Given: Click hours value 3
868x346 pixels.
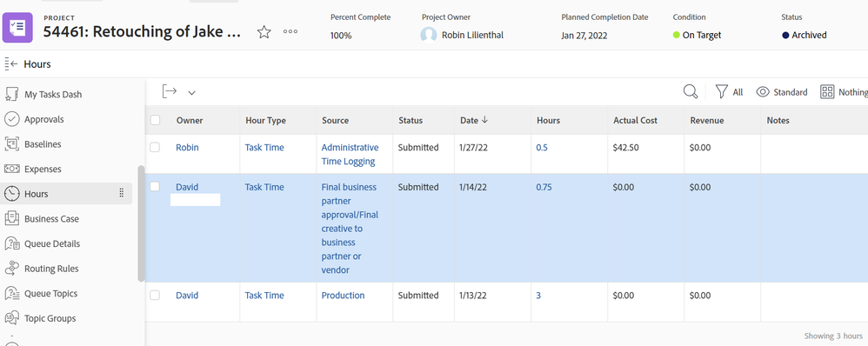Looking at the screenshot, I should tap(538, 296).
